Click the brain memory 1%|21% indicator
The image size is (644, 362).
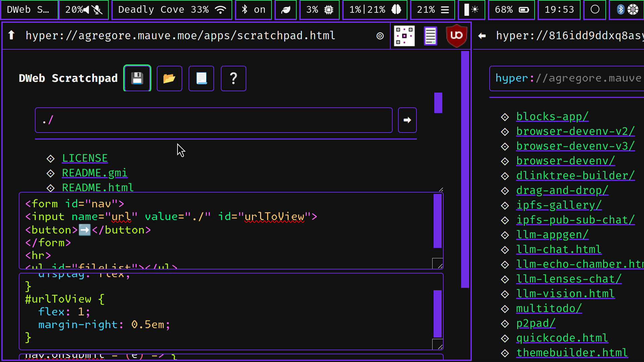pos(375,10)
